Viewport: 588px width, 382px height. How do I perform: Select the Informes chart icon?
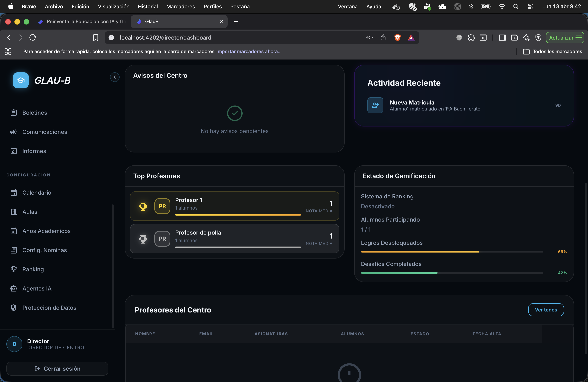tap(14, 151)
